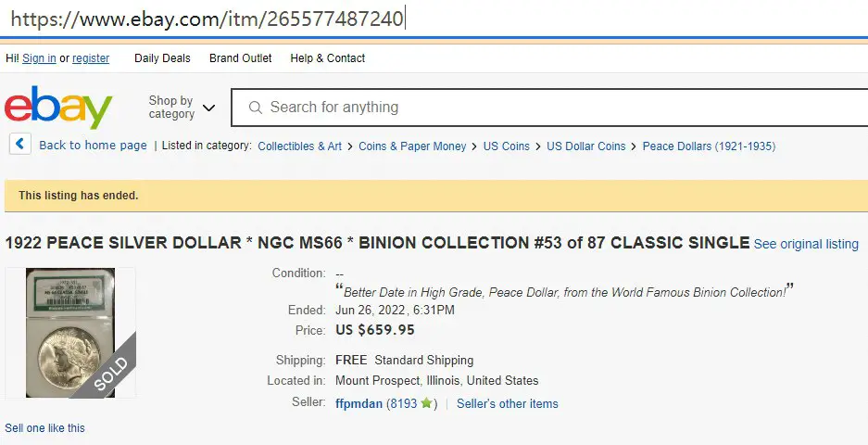Screen dimensions: 868x445
Task: Expand the Shop by category dropdown
Action: tap(182, 107)
